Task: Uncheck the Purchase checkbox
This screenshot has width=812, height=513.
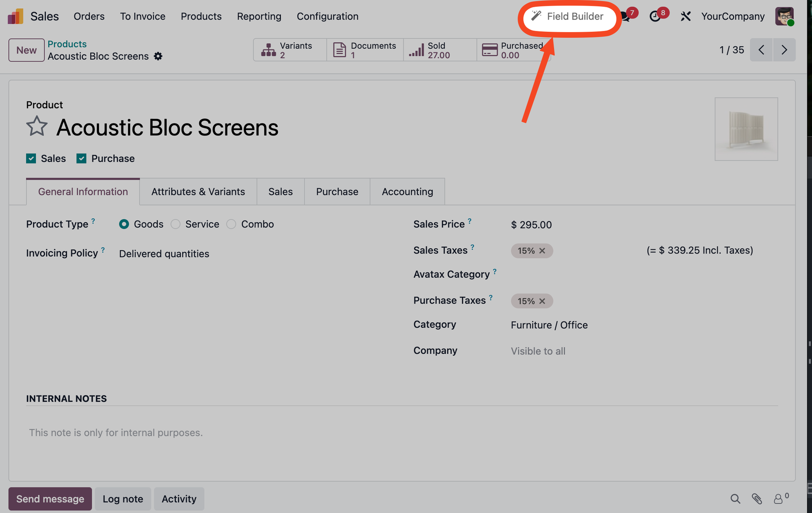Action: [81, 158]
